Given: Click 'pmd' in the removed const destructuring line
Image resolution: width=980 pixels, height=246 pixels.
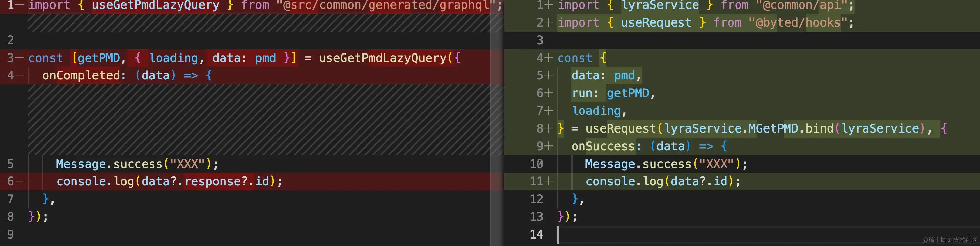Looking at the screenshot, I should [x=265, y=58].
